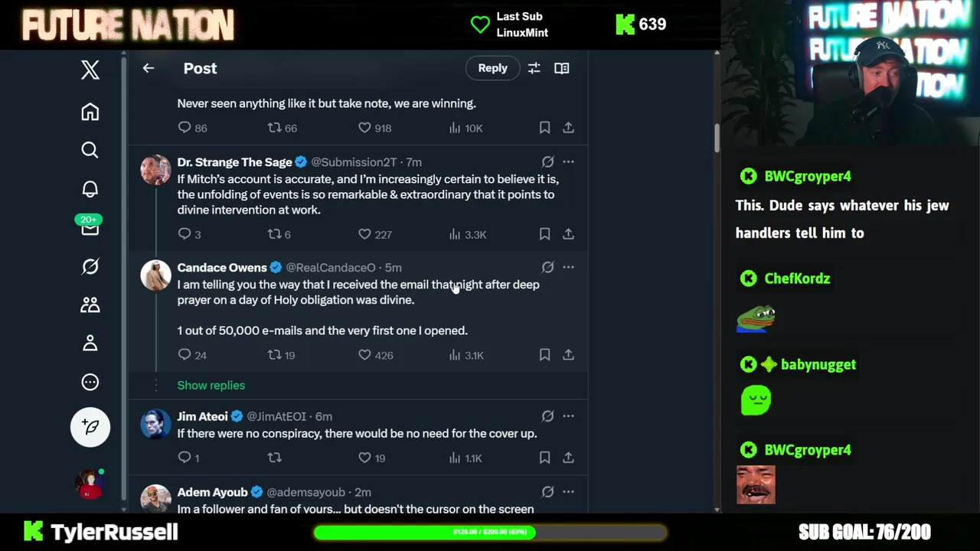Go back with the Post arrow
Screen dimensions: 980x551
tap(149, 68)
